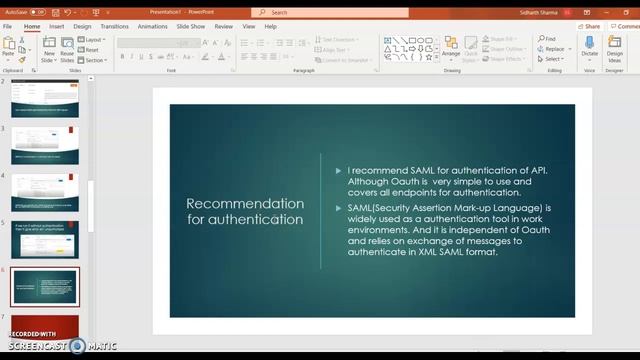Open Design Ideas pane

point(614,49)
